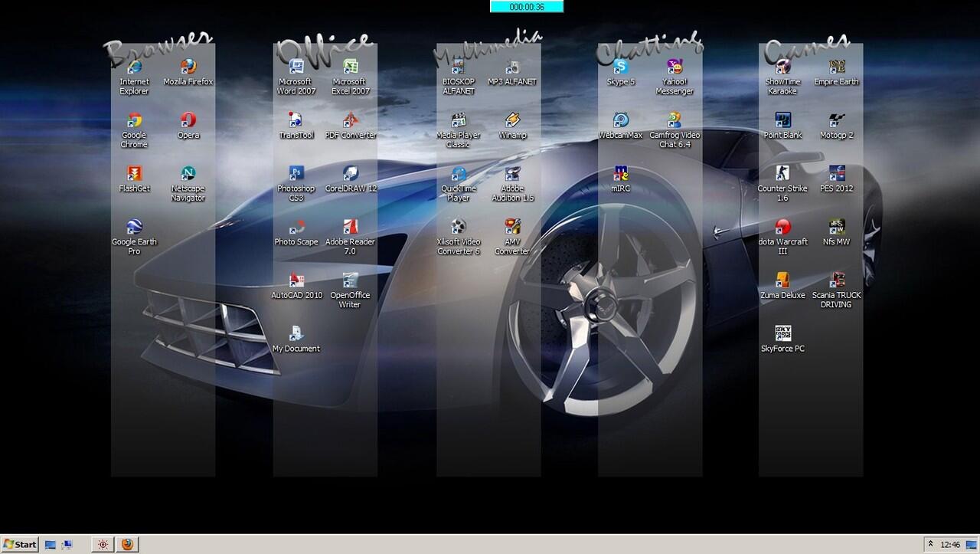The width and height of the screenshot is (980, 554).
Task: Click the TransTool desktop icon
Action: 297,121
